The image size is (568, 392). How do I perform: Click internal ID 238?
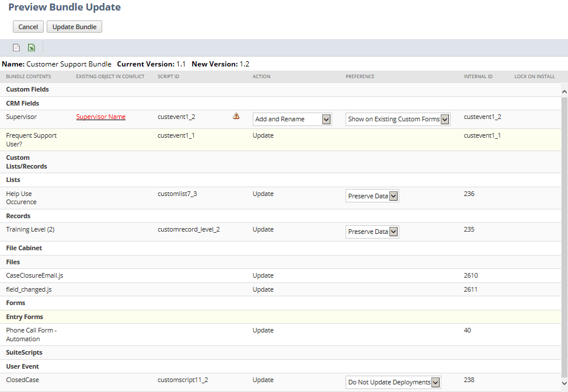click(x=469, y=380)
